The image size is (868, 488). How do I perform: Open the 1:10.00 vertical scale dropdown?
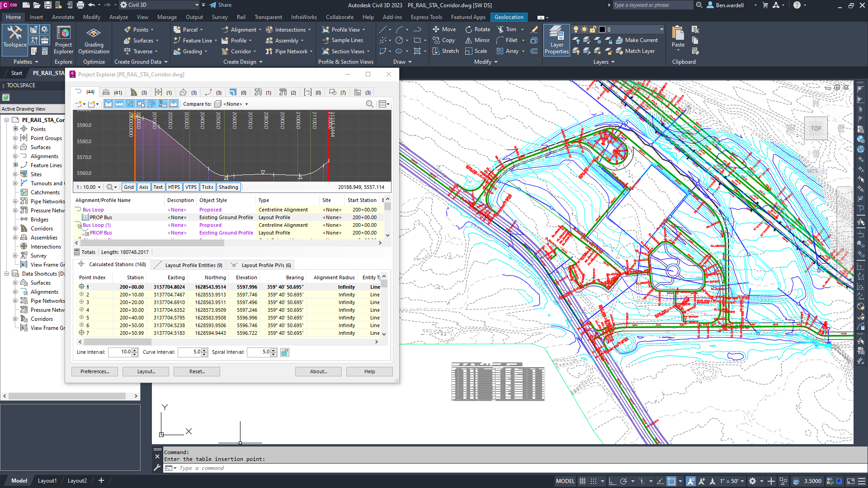(89, 187)
